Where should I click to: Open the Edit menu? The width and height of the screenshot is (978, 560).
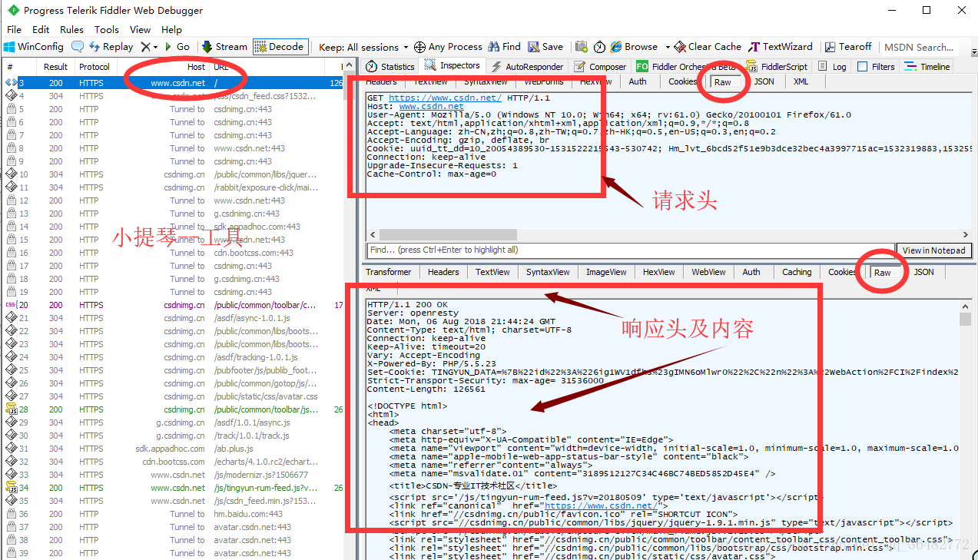pyautogui.click(x=41, y=29)
